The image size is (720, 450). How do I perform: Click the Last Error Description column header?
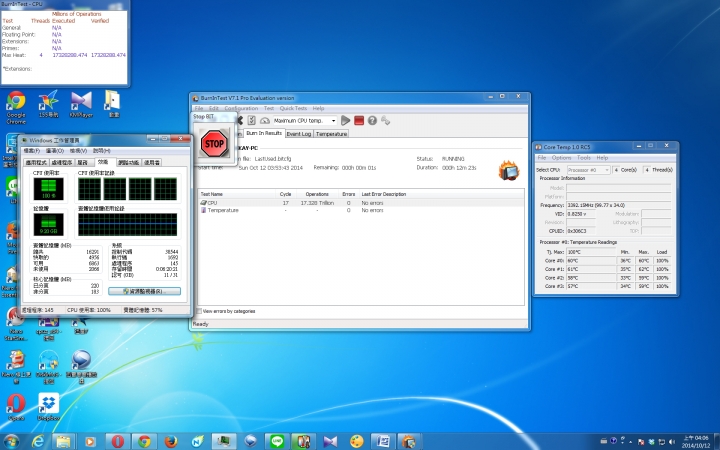441,194
